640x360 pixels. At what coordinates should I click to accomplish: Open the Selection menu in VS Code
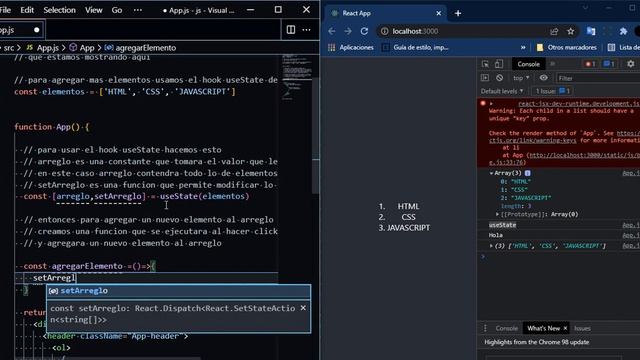(x=59, y=10)
